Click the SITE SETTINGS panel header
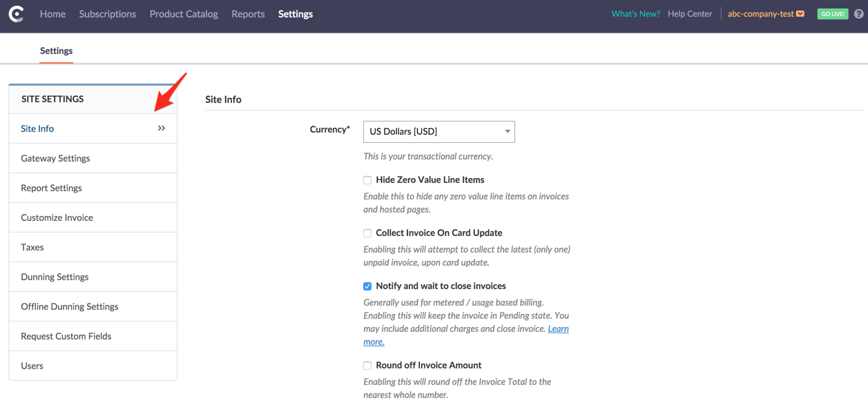Screen dimensions: 868x403 [x=93, y=99]
